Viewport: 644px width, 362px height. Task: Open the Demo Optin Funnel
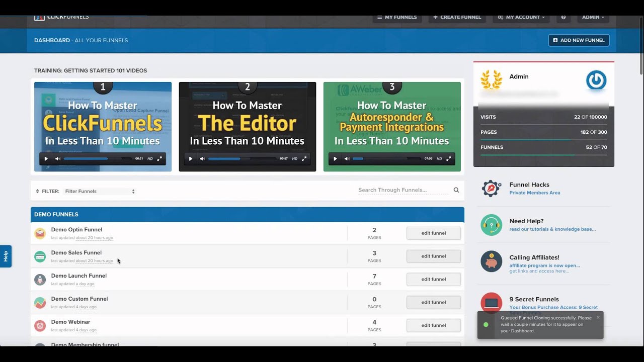coord(76,230)
